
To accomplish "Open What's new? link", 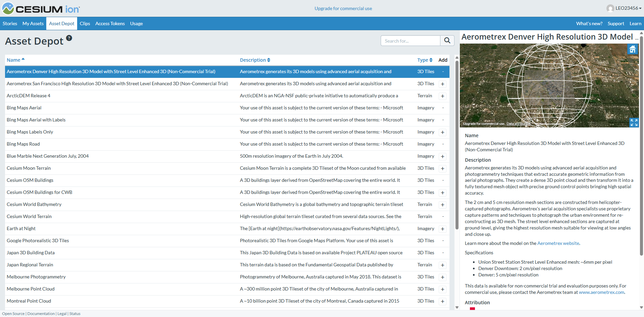I will [x=589, y=23].
